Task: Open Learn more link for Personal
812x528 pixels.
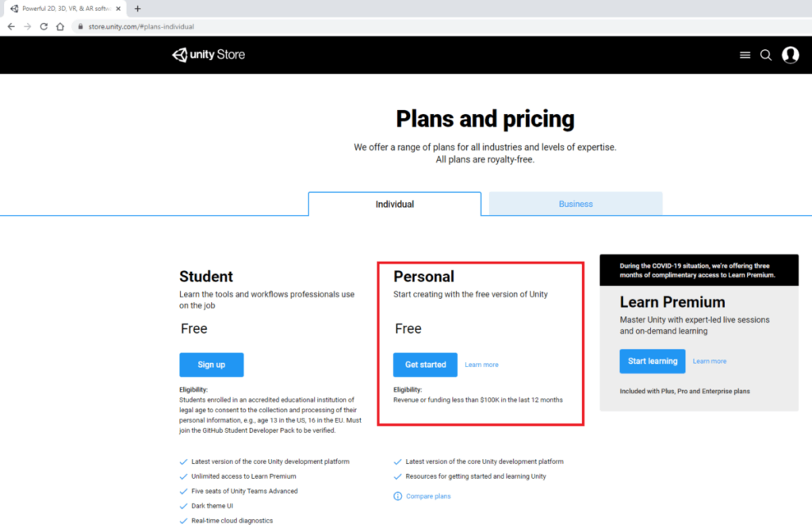Action: [x=481, y=365]
